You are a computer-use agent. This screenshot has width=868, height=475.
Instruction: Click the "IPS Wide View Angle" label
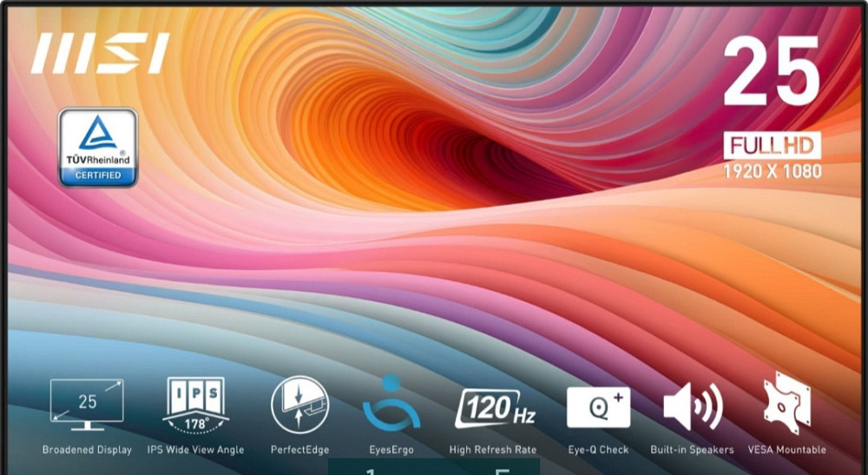(x=195, y=450)
